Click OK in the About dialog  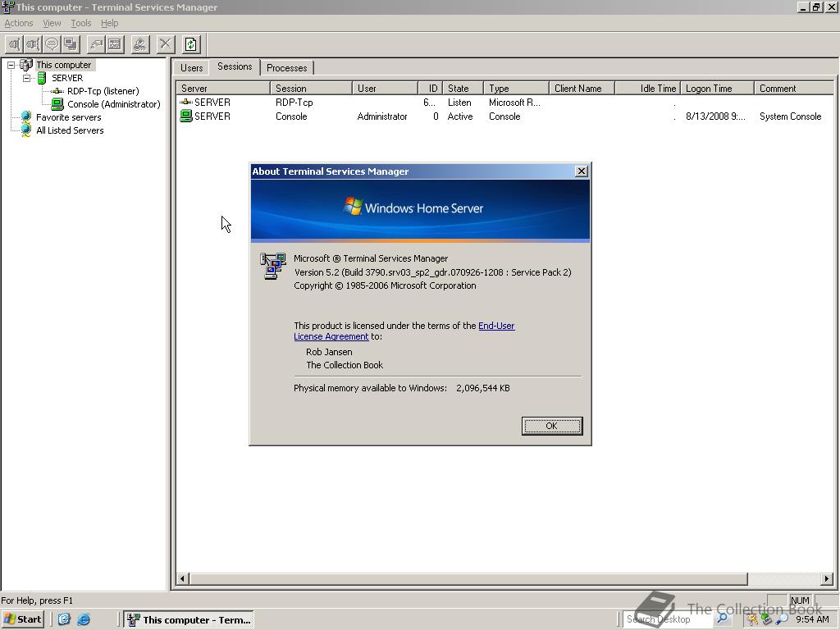tap(552, 426)
